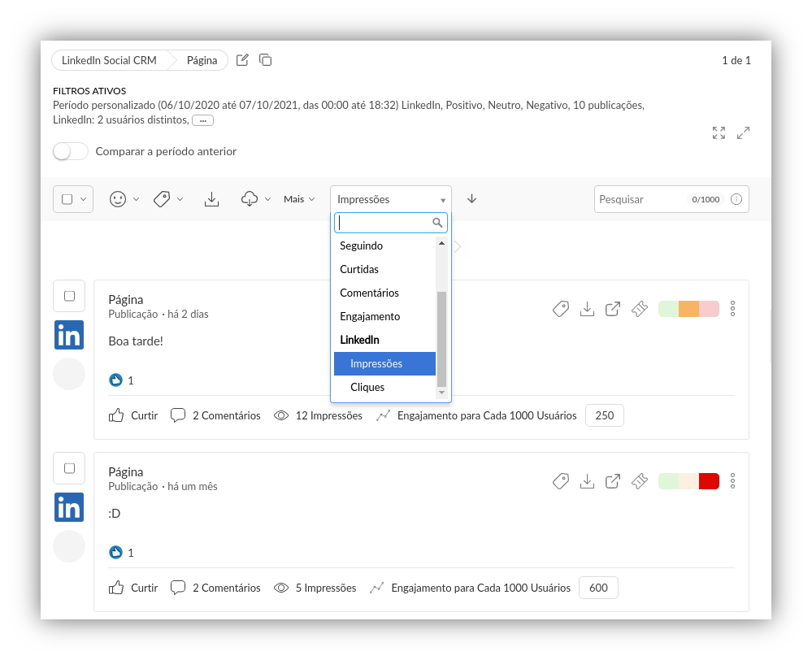Open the Impressões sort dropdown
The height and width of the screenshot is (660, 812).
click(391, 199)
